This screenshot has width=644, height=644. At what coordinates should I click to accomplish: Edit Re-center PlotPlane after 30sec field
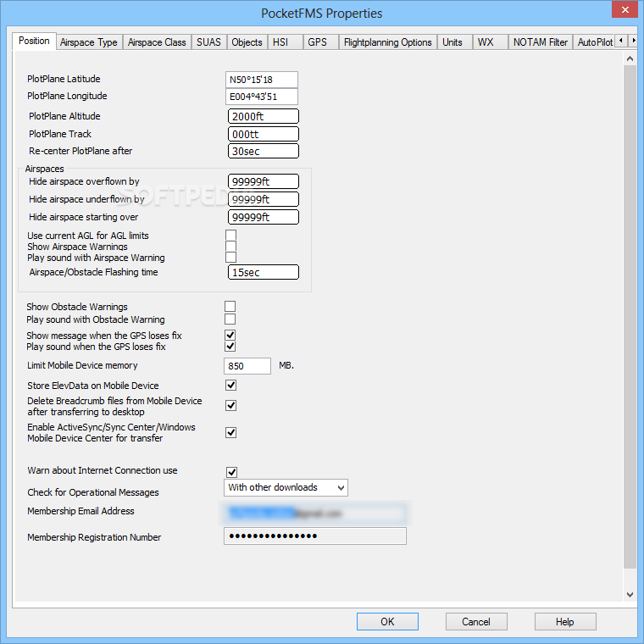click(x=264, y=151)
